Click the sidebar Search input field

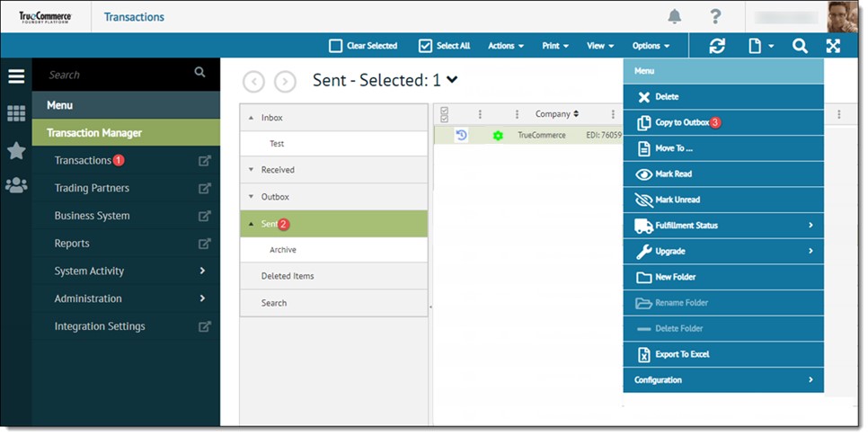pyautogui.click(x=117, y=75)
